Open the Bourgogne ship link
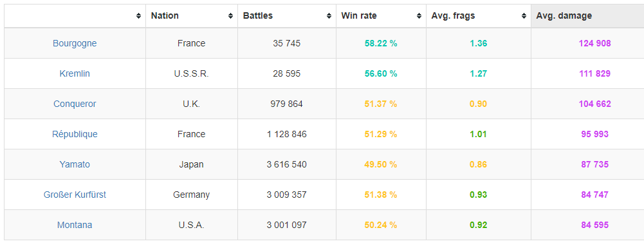Screen dimensions: 644x248 click(75, 43)
